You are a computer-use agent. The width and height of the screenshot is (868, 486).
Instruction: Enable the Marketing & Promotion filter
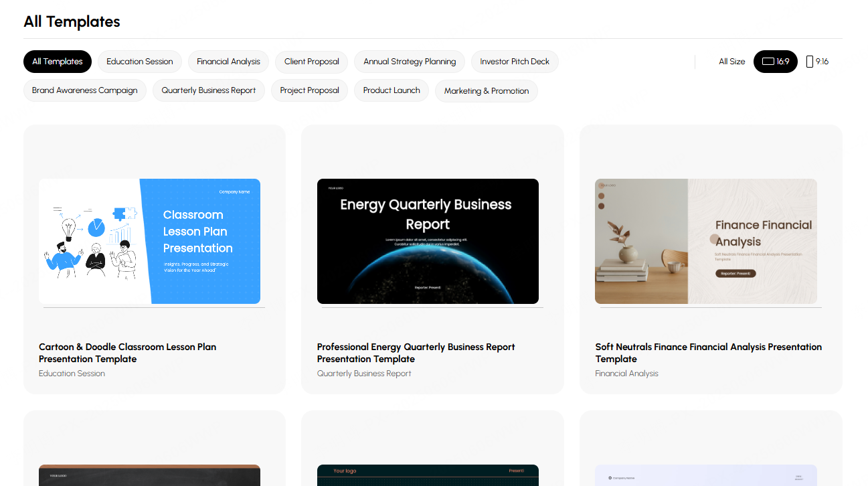(x=487, y=90)
